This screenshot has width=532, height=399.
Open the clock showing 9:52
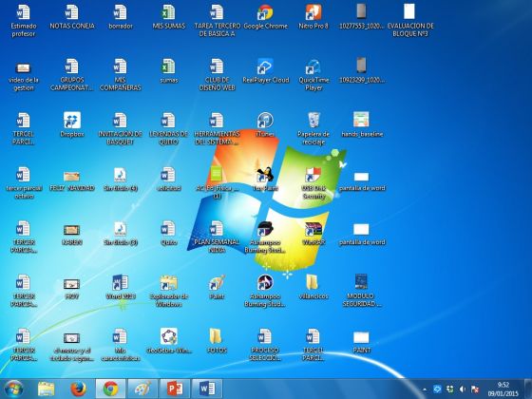(x=503, y=389)
